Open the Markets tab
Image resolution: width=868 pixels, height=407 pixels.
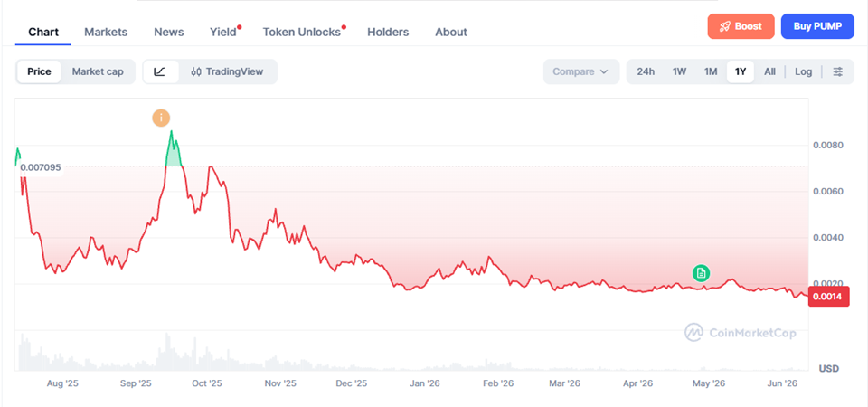pyautogui.click(x=106, y=33)
